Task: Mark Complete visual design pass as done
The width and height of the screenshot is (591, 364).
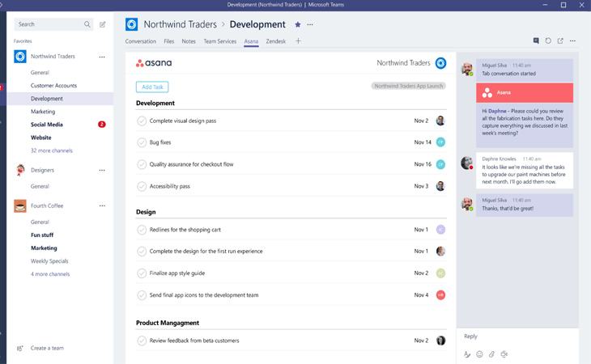Action: 142,121
